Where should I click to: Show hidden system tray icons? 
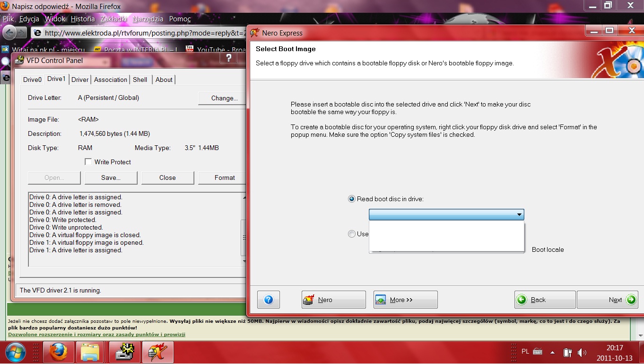click(553, 352)
